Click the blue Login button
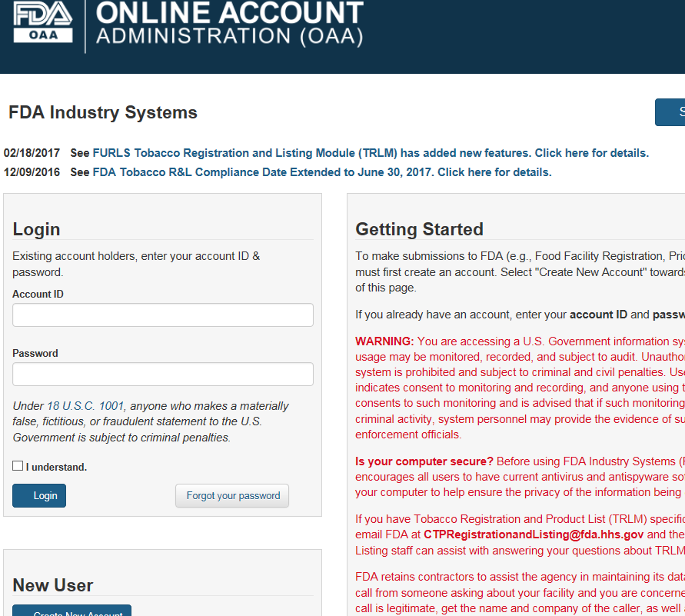 (39, 495)
